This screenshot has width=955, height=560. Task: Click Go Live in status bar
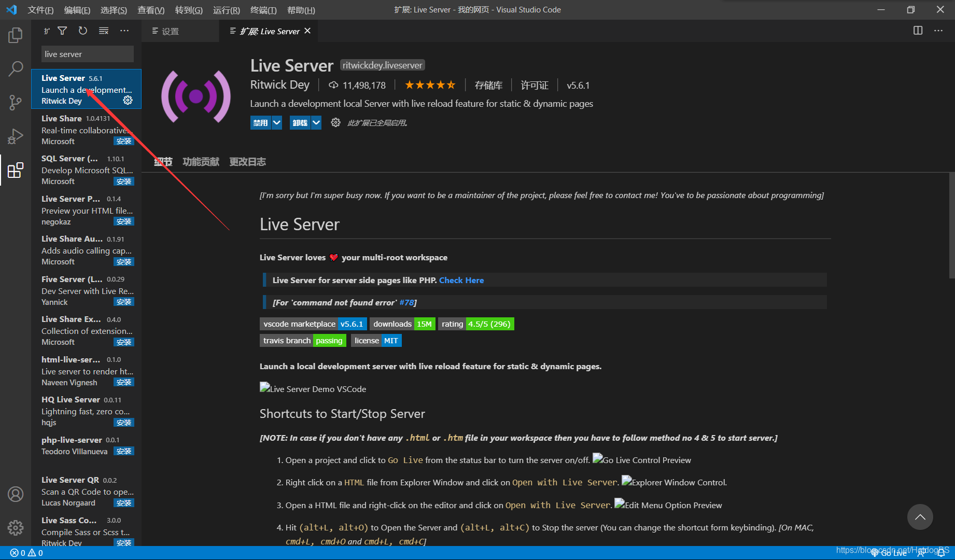(889, 553)
